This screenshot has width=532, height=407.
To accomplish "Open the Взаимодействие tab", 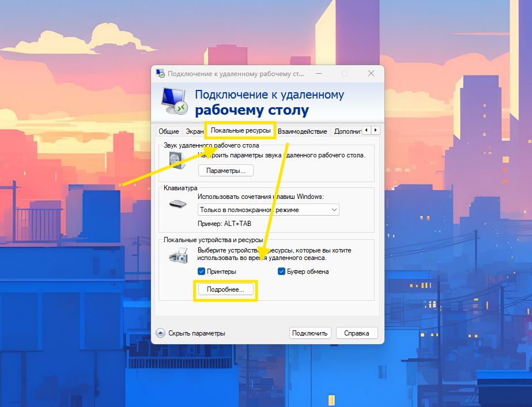I will tap(302, 131).
